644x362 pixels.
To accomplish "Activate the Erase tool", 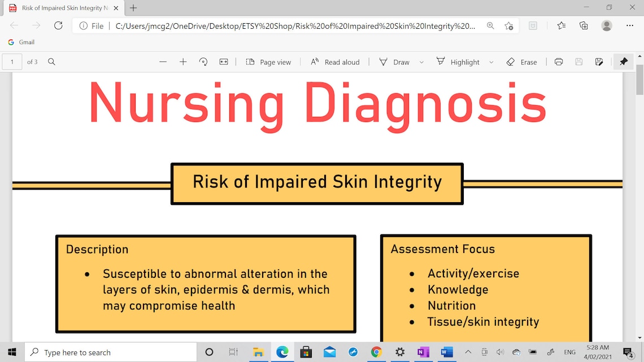I will point(522,62).
